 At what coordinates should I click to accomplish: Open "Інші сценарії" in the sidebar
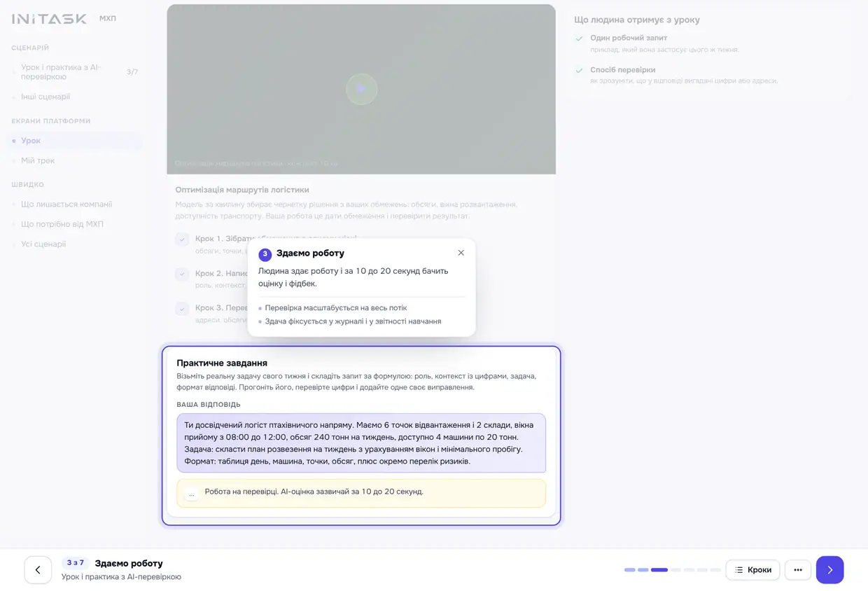point(75,97)
